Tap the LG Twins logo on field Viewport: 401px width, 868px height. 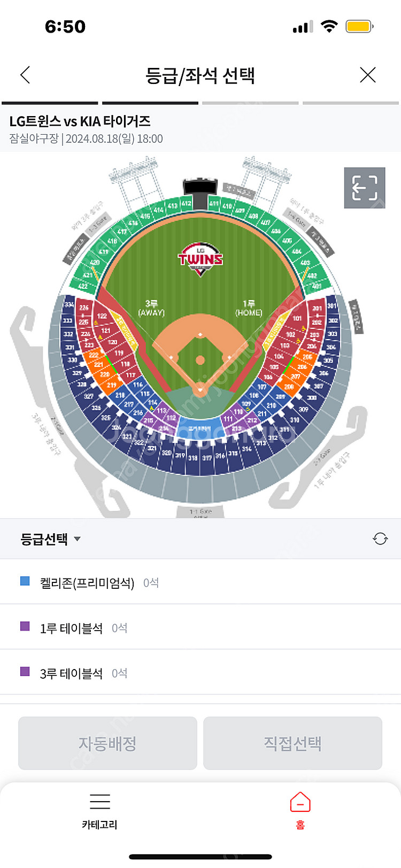[200, 259]
